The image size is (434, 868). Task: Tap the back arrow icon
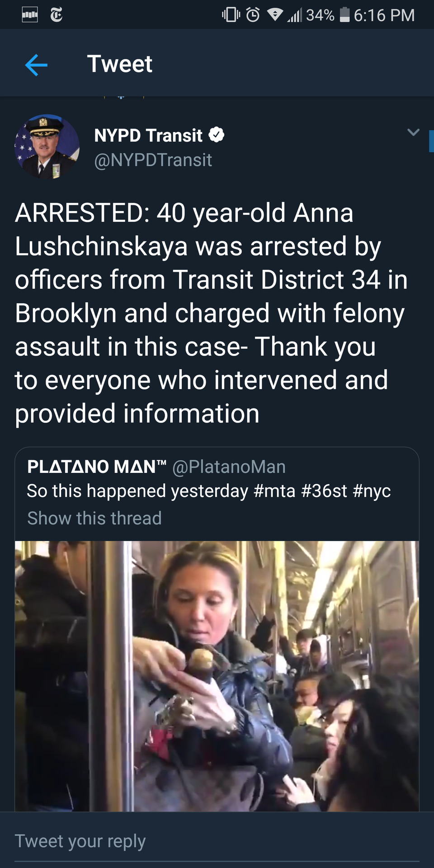point(36,65)
